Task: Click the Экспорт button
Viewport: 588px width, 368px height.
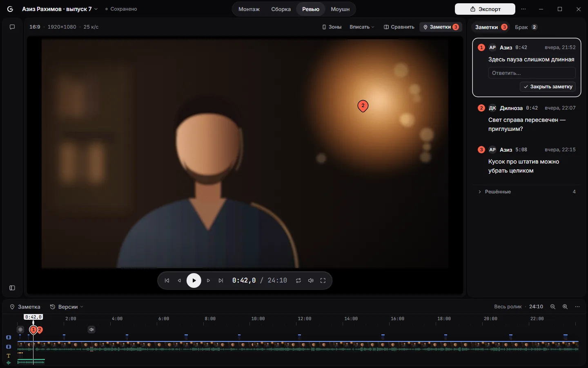Action: click(x=485, y=9)
